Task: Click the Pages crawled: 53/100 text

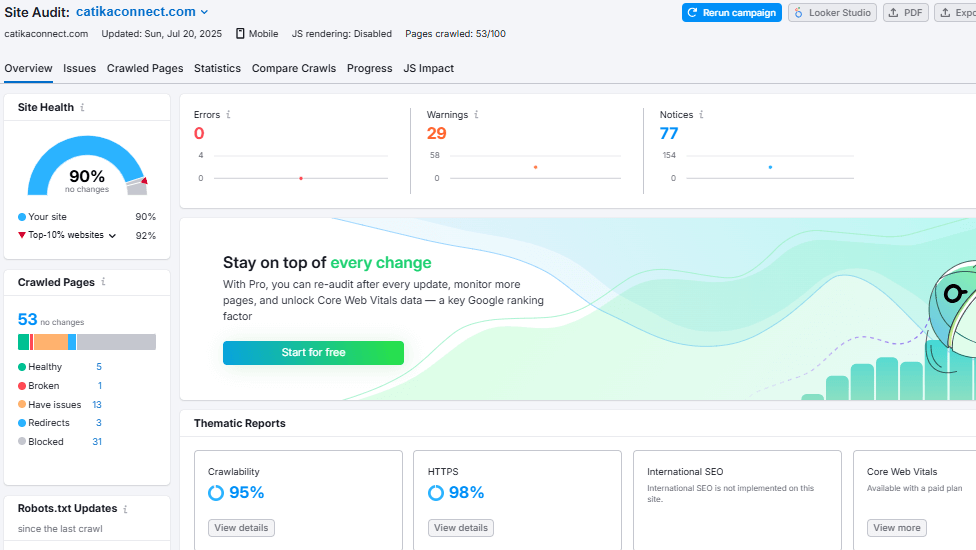Action: pyautogui.click(x=456, y=34)
